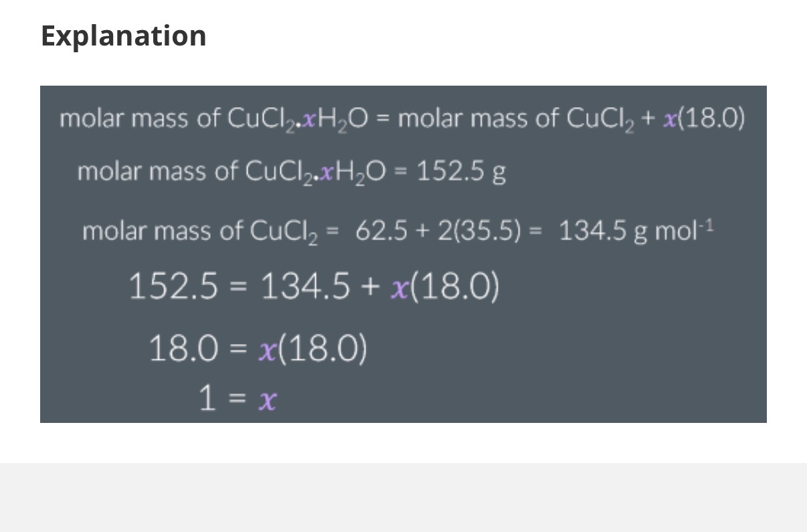Click 134.5 in the fourth equation line
The width and height of the screenshot is (807, 532).
click(304, 288)
